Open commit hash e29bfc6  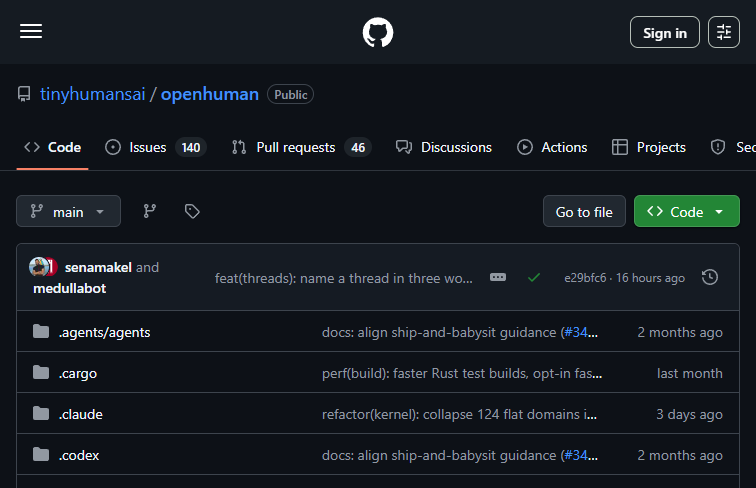585,278
